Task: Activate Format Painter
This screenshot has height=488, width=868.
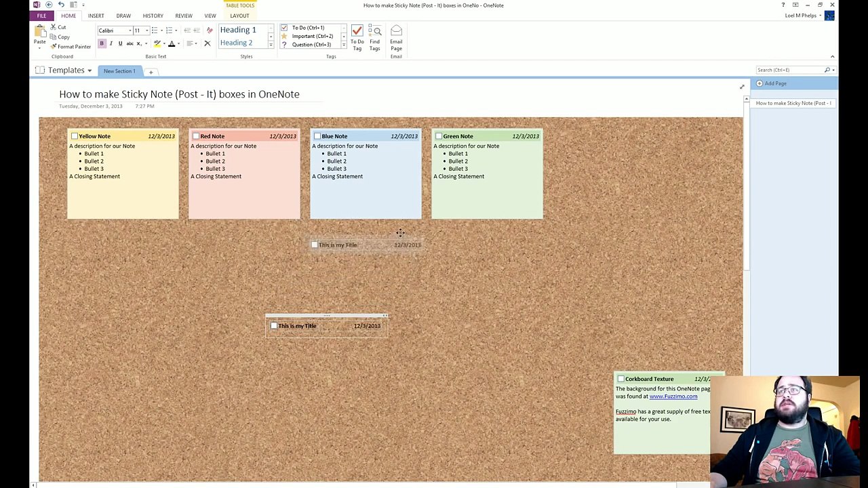Action: click(x=71, y=47)
